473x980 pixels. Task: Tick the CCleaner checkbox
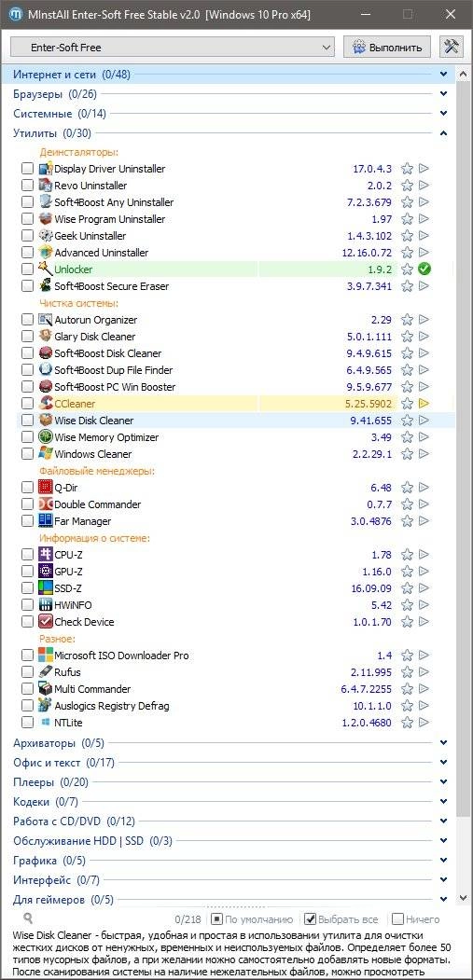click(x=28, y=404)
